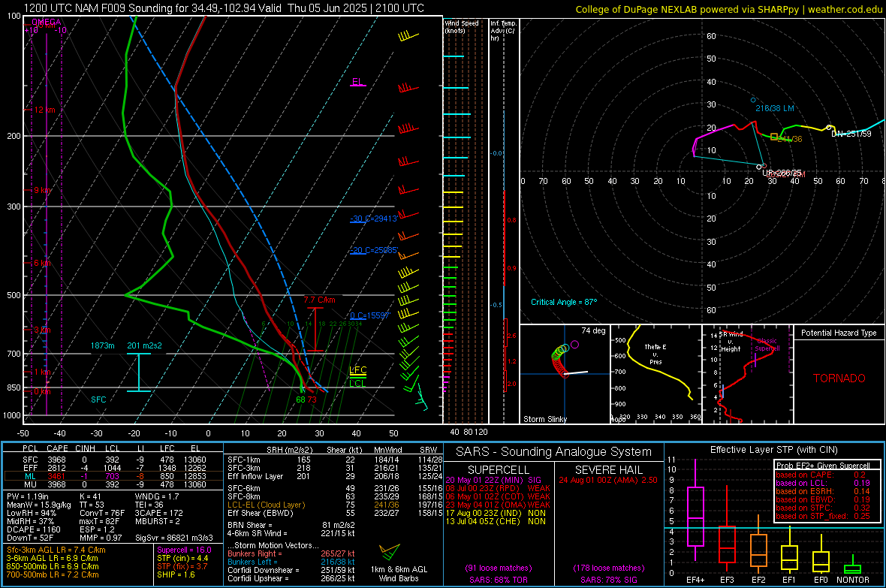Select the MU parcel row

point(113,484)
